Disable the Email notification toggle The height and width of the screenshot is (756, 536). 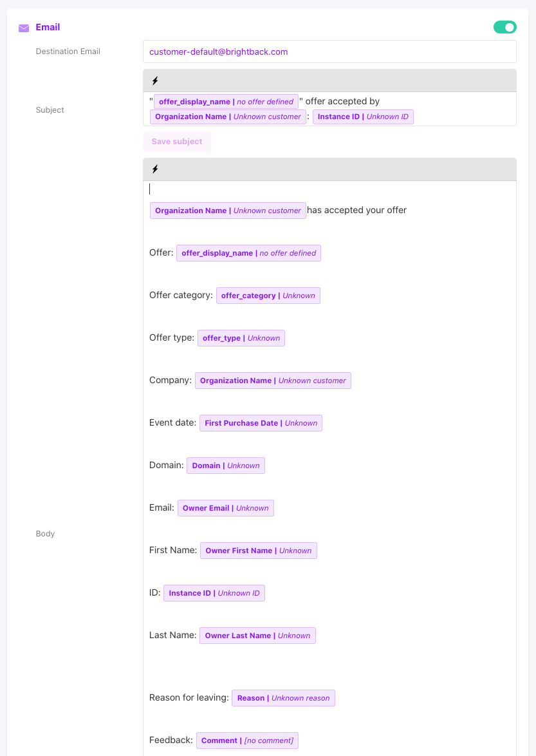click(x=504, y=27)
